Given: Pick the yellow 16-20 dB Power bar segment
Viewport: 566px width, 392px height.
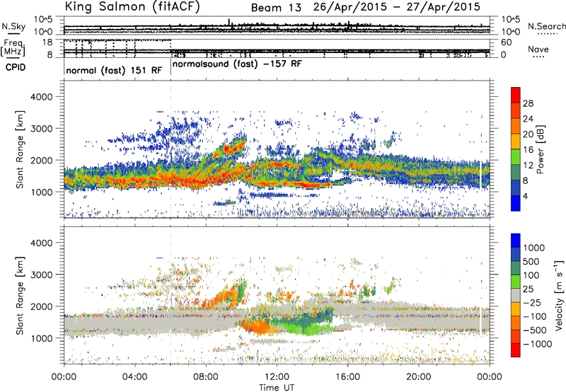Looking at the screenshot, I should (x=516, y=142).
